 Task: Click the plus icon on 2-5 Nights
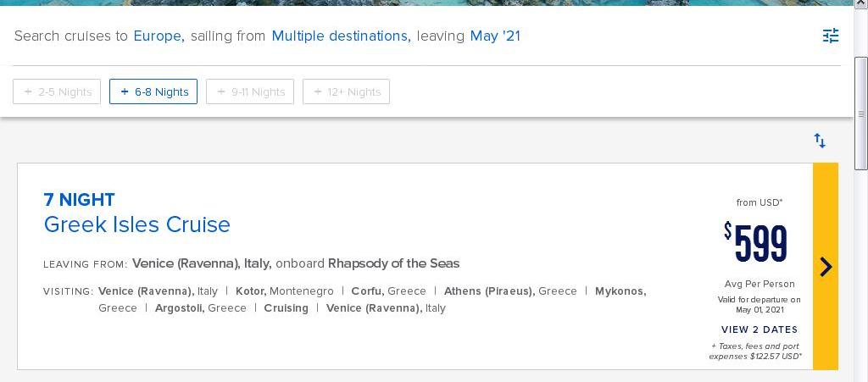(28, 91)
